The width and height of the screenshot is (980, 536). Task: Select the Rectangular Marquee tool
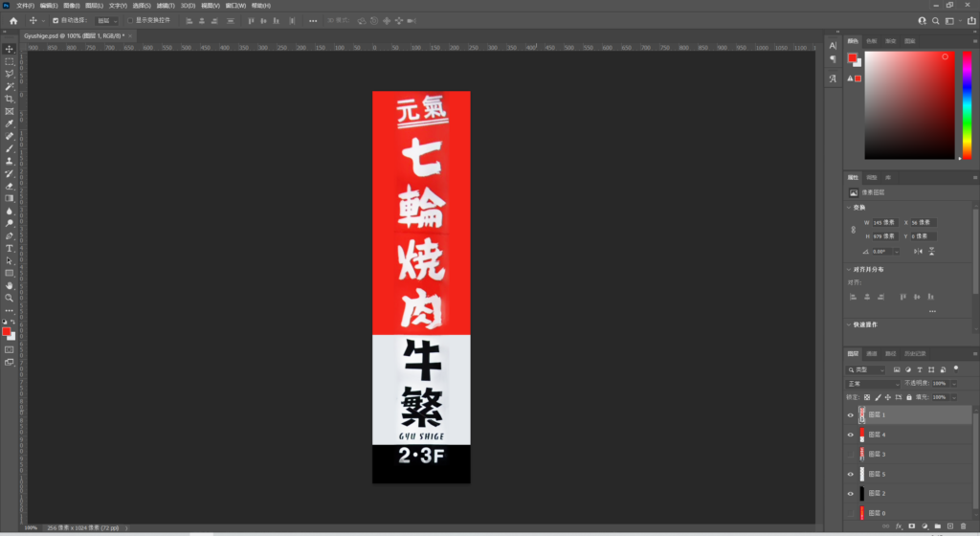coord(9,61)
